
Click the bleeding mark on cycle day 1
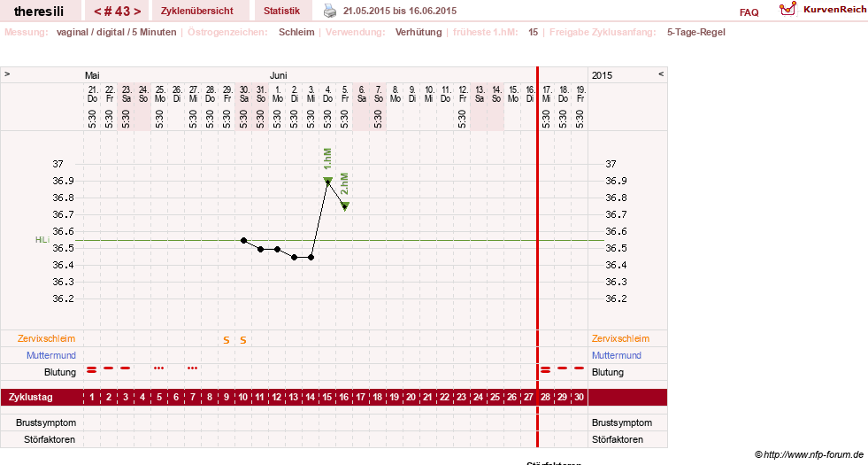pyautogui.click(x=92, y=369)
